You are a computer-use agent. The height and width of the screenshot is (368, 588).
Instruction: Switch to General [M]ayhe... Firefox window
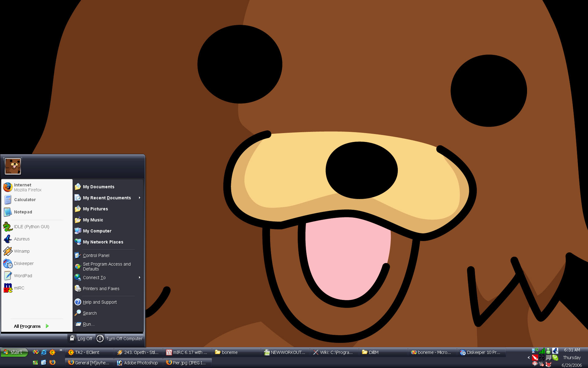tap(89, 363)
